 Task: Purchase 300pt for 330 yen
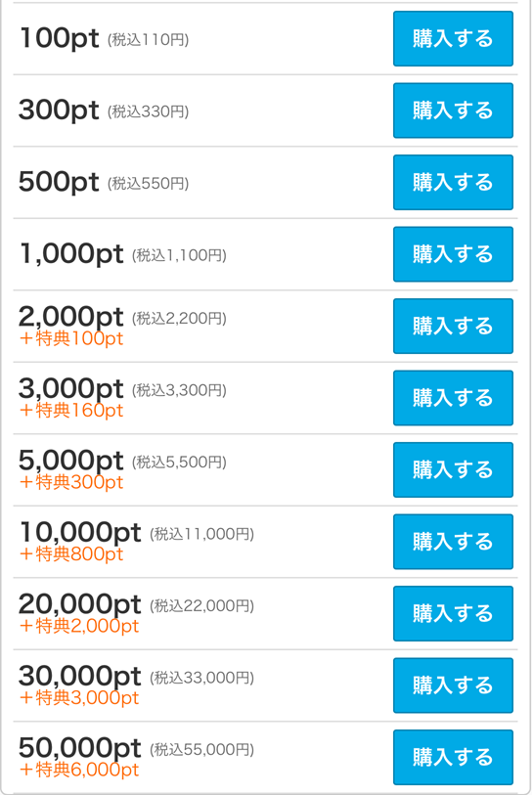click(453, 110)
